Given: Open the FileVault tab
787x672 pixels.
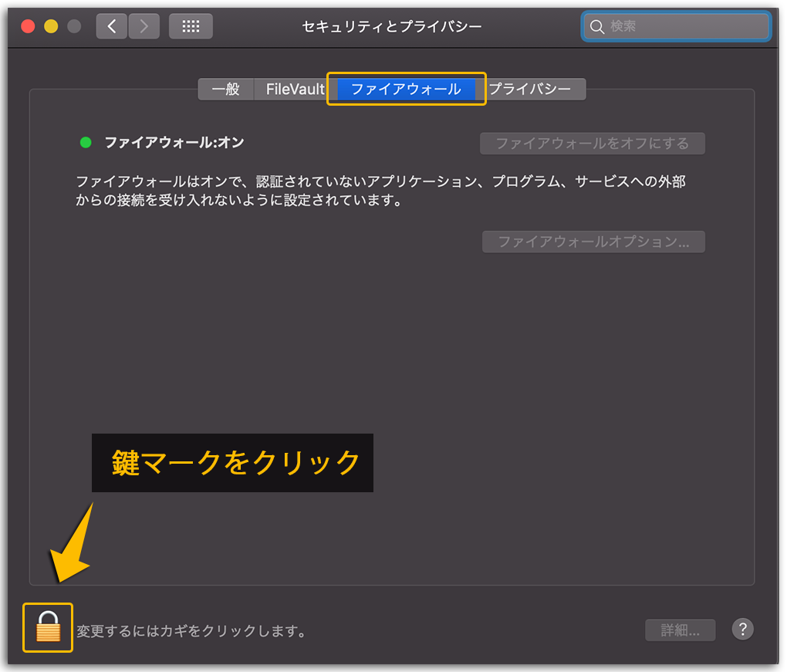Looking at the screenshot, I should (x=294, y=89).
